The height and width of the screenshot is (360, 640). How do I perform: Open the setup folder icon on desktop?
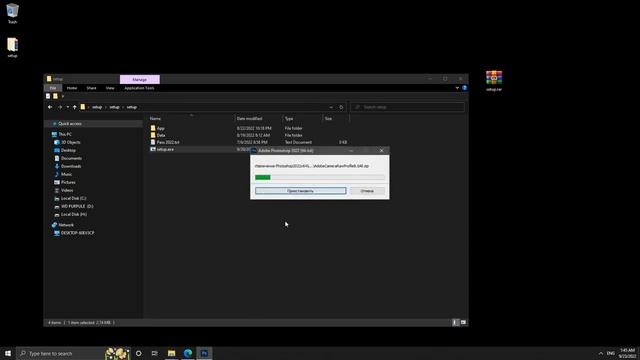12,47
